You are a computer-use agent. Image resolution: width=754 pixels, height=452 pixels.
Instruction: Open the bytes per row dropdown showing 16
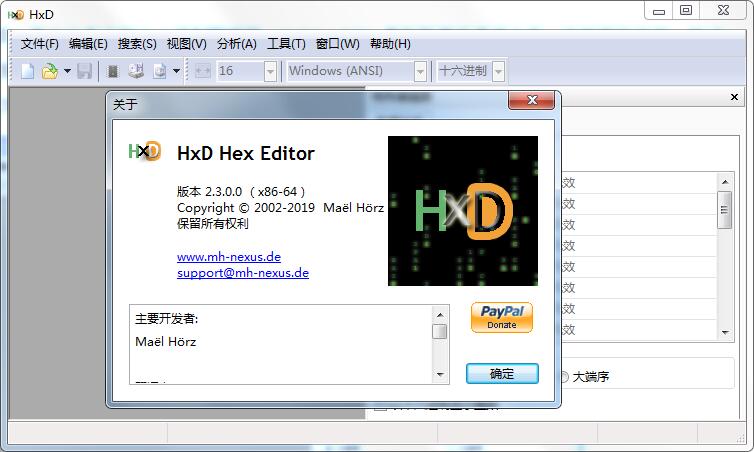pos(270,72)
